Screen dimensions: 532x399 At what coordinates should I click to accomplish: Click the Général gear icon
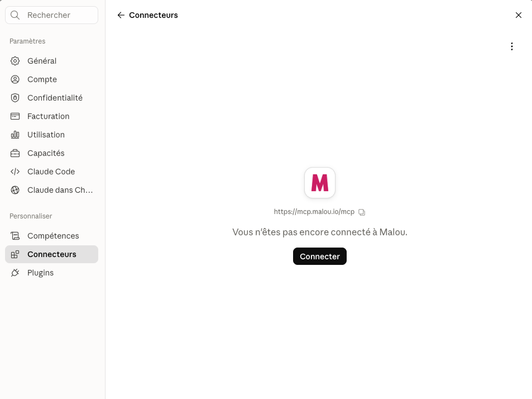[x=15, y=61]
